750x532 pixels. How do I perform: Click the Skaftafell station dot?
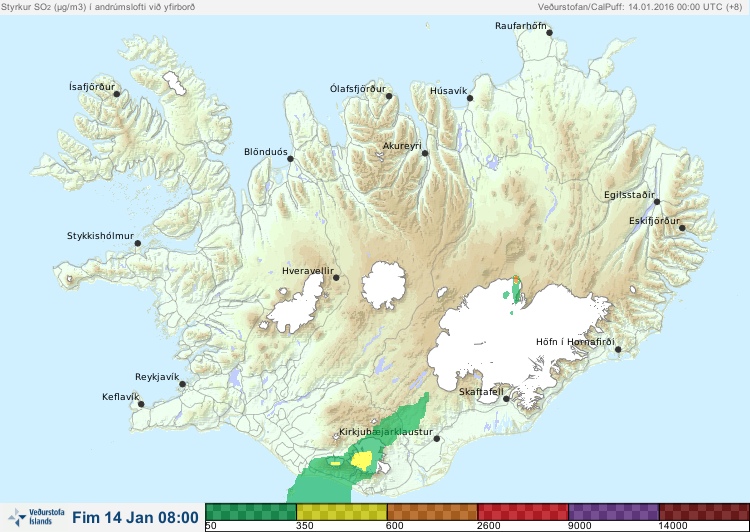(506, 399)
